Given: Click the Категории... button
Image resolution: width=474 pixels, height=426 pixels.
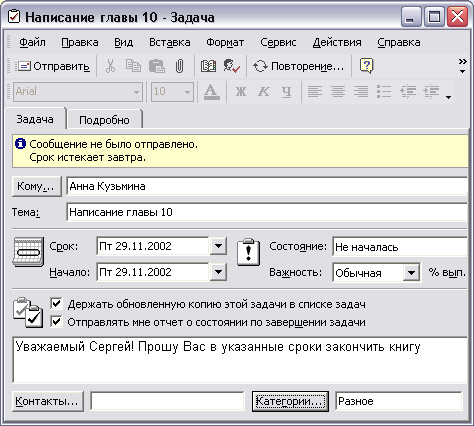Looking at the screenshot, I should click(x=290, y=401).
